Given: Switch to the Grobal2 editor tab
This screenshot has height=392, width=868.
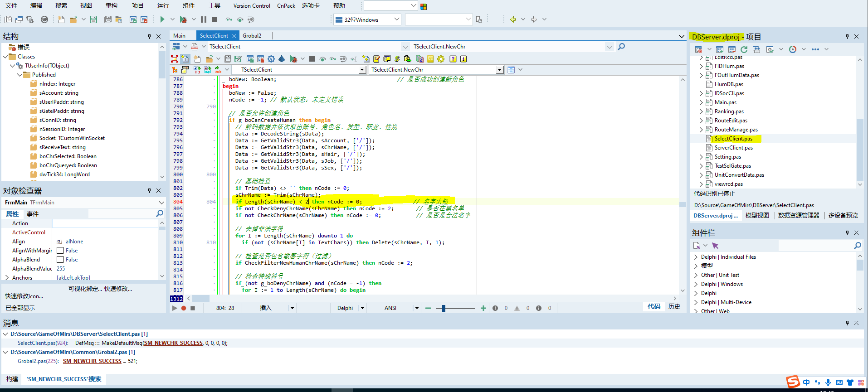Looking at the screenshot, I should (252, 36).
